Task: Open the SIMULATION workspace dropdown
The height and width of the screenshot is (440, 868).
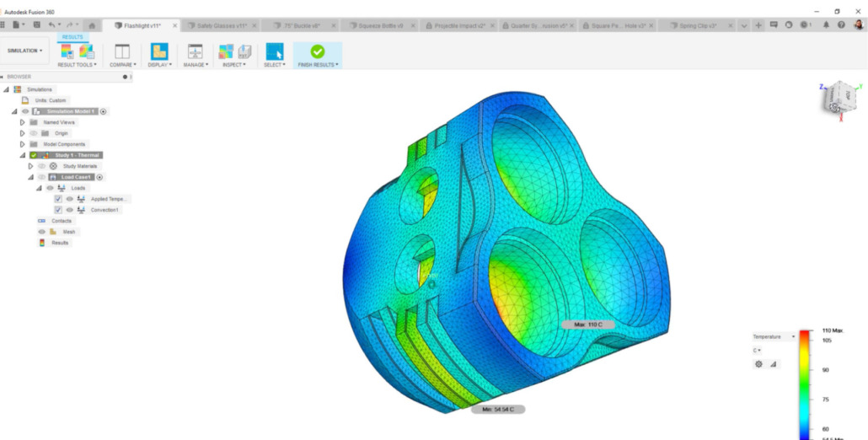Action: (x=25, y=51)
